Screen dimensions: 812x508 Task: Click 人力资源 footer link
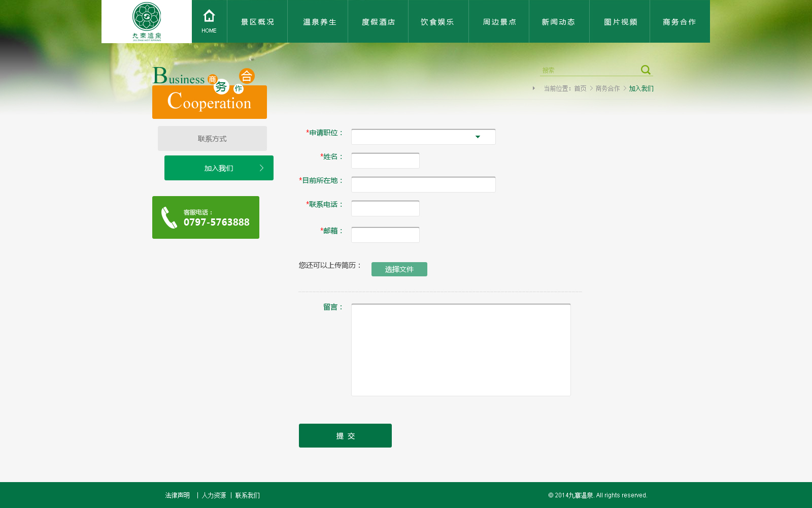pos(214,495)
